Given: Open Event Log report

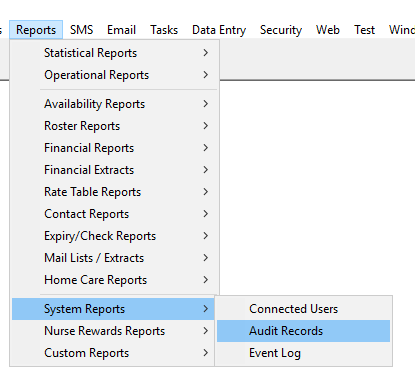Looking at the screenshot, I should [x=303, y=353].
